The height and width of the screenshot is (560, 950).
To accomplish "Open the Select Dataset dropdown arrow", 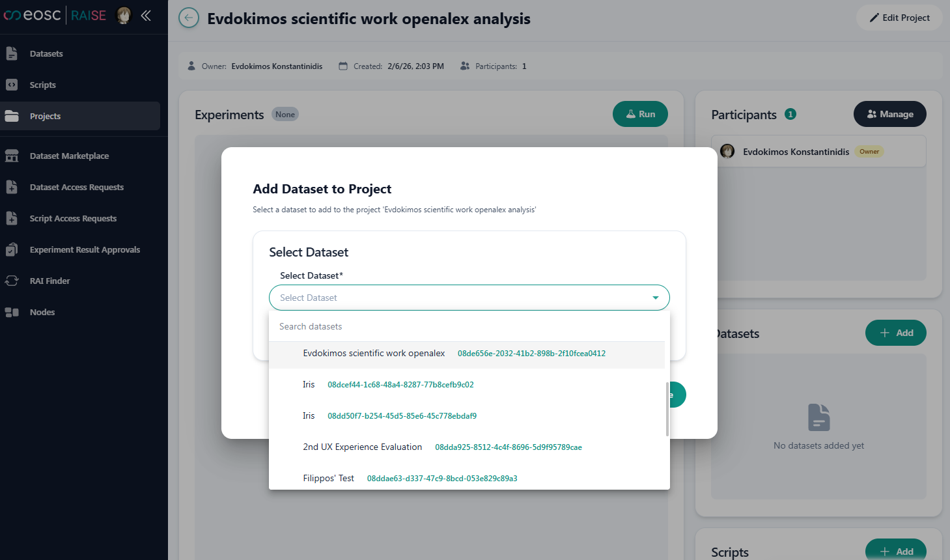I will (655, 298).
